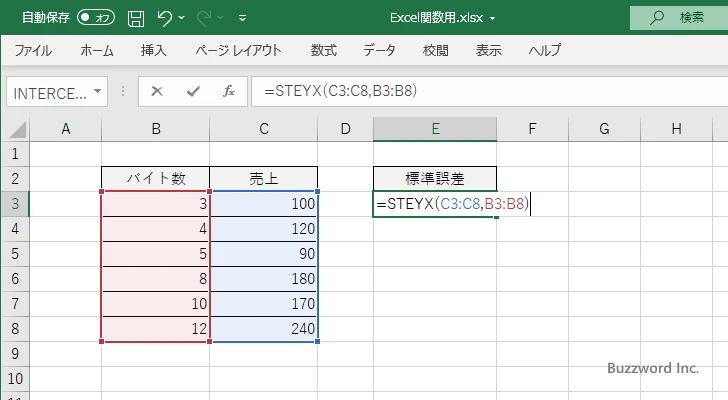Click the 標準誤差 header cell
728x400 pixels.
point(435,179)
